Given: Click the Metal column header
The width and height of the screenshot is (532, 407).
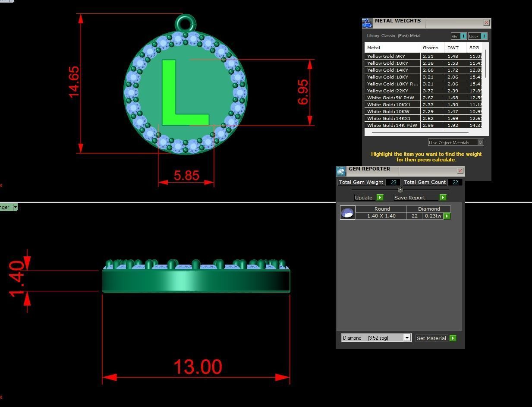Looking at the screenshot, I should click(392, 47).
